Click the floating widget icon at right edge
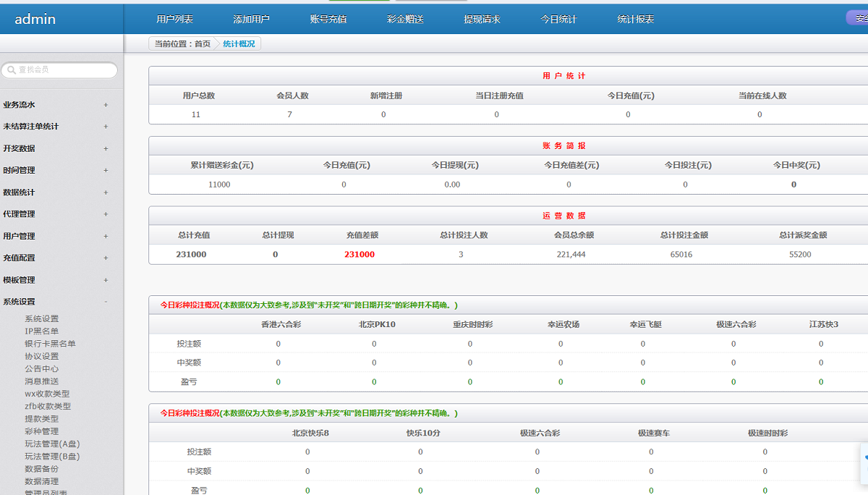Image resolution: width=868 pixels, height=495 pixels. (864, 462)
